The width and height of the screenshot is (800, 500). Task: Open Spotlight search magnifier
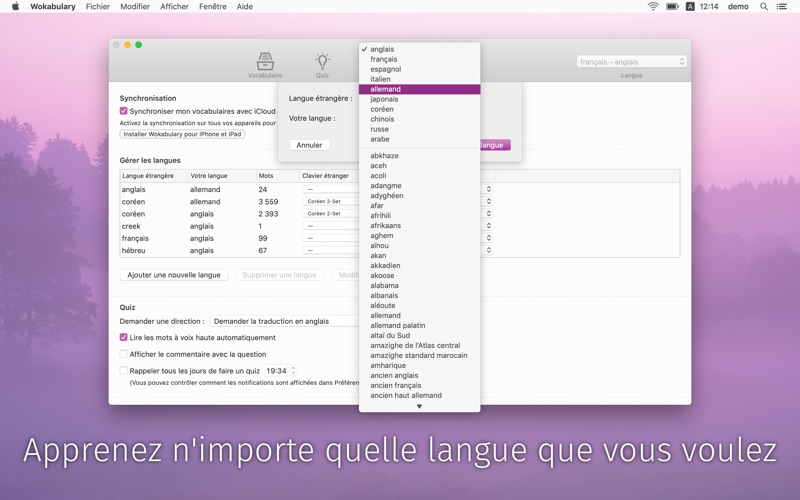[764, 6]
